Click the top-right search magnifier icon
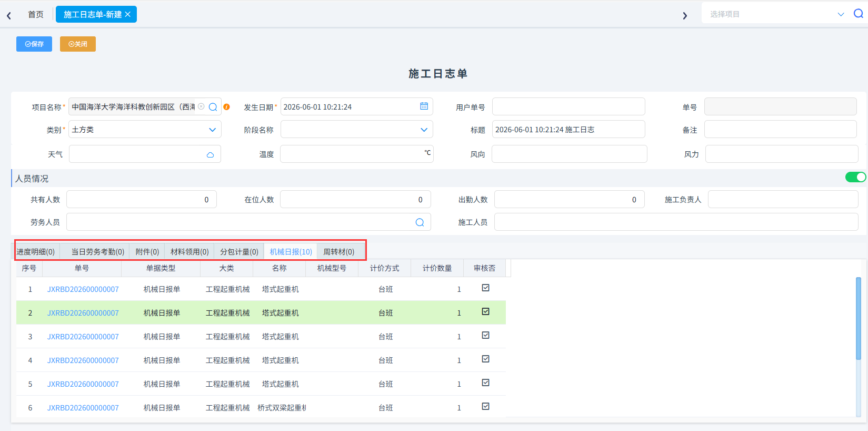Image resolution: width=868 pixels, height=431 pixels. (859, 14)
